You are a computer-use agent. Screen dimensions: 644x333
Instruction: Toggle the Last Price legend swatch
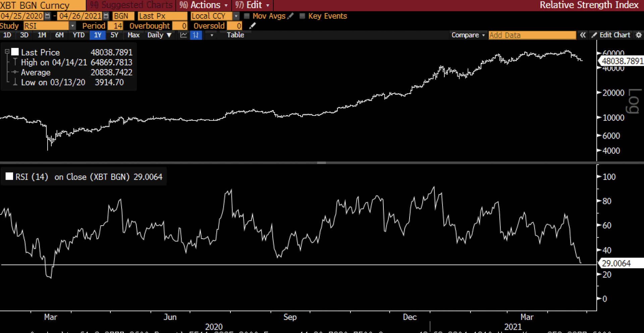pos(15,52)
